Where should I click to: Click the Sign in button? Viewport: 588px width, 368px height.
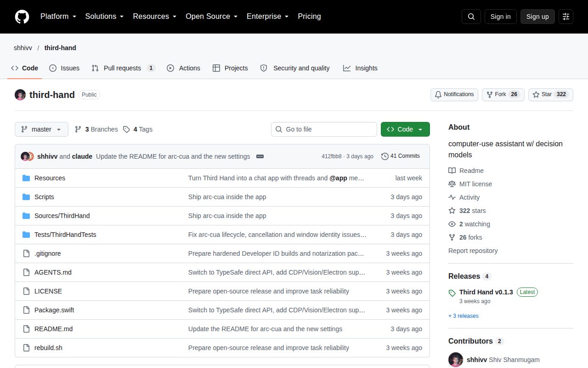point(500,17)
